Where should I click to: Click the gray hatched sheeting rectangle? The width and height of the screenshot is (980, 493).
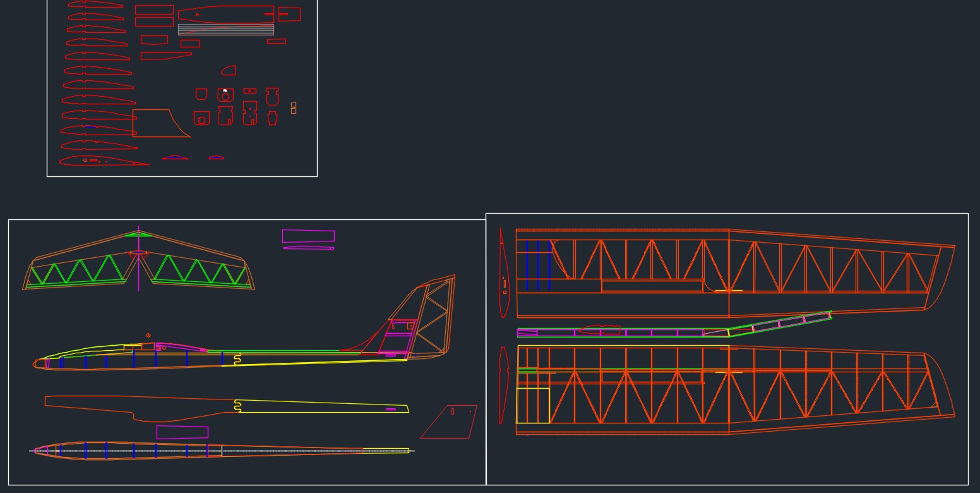point(225,28)
